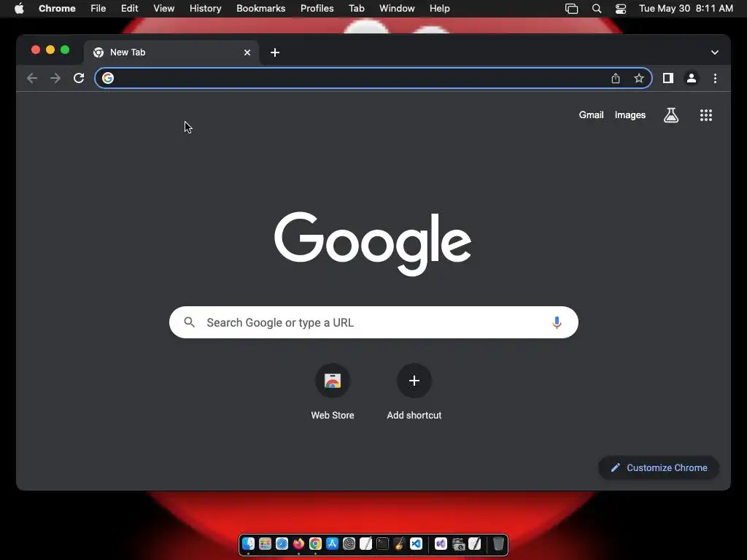Screen dimensions: 747x560
Task: Open Spotlight search in menu bar
Action: (596, 8)
